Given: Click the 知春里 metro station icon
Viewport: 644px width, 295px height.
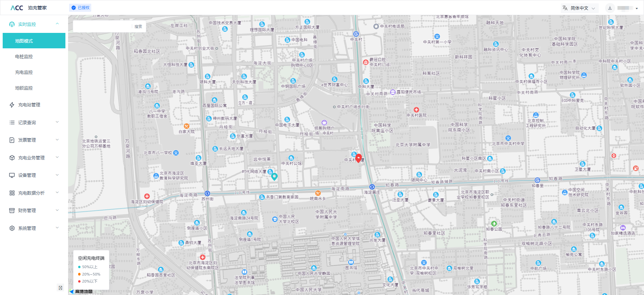Looking at the screenshot, I should coord(537,180).
